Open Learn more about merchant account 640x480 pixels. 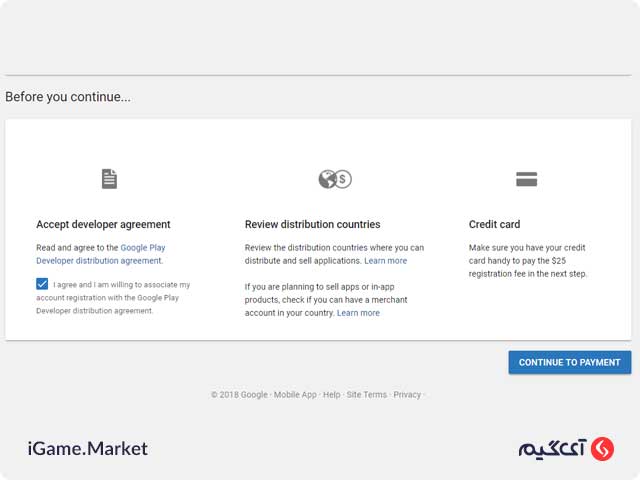tap(358, 313)
